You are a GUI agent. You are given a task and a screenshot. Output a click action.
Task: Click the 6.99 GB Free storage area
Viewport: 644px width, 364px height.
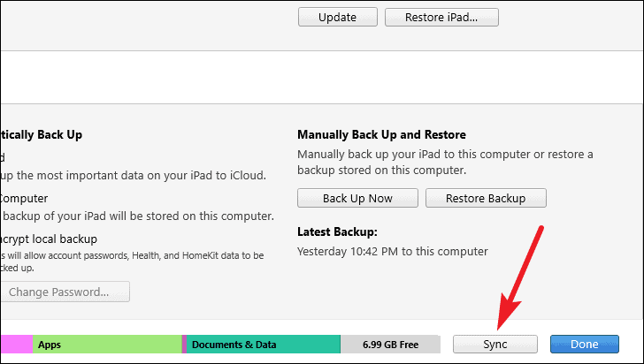click(390, 345)
